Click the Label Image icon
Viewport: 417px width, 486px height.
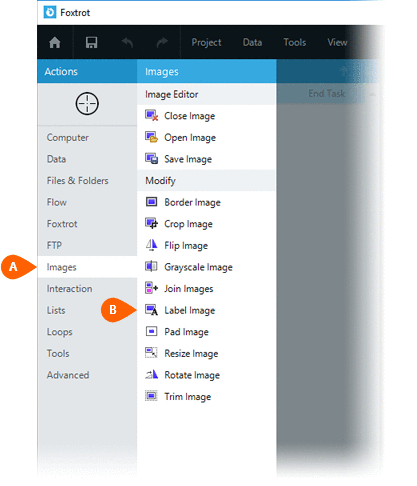pos(152,310)
